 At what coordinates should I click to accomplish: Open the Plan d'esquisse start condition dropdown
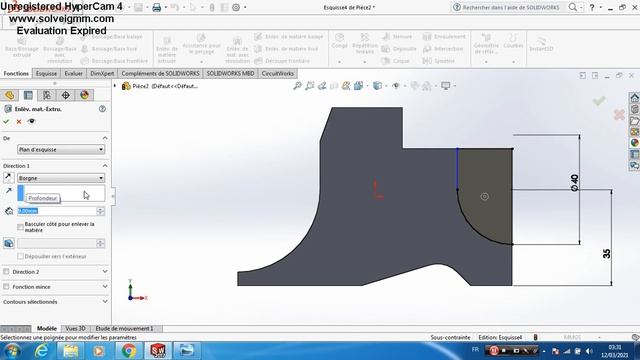tap(61, 149)
